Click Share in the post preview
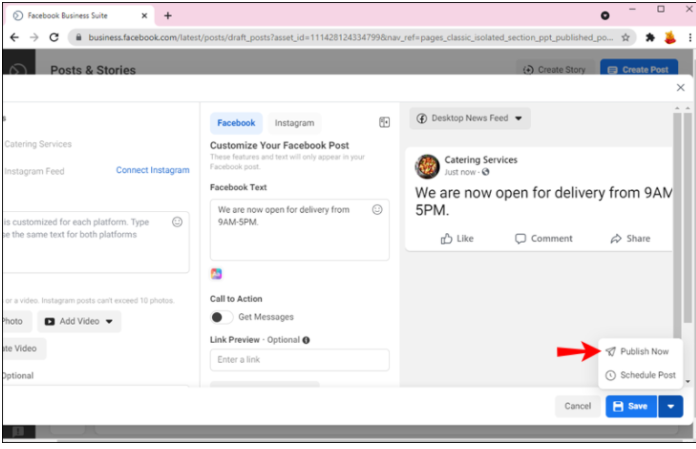 630,239
